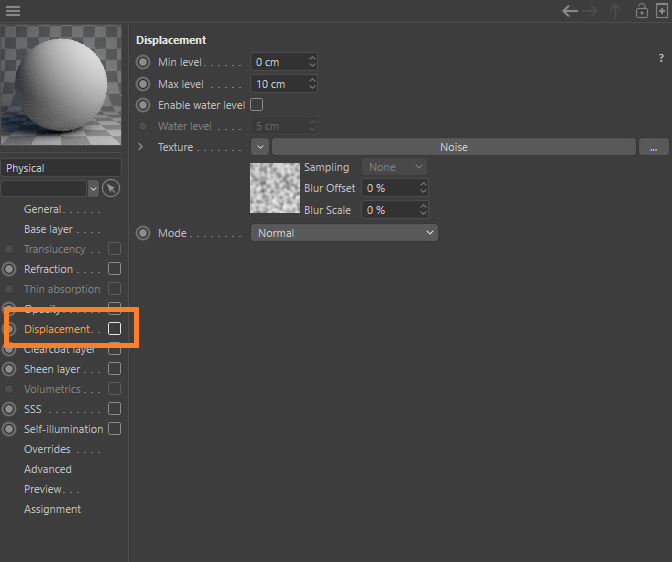Open the Texture dropdown arrow button
Screen dimensions: 672x562
pos(259,147)
